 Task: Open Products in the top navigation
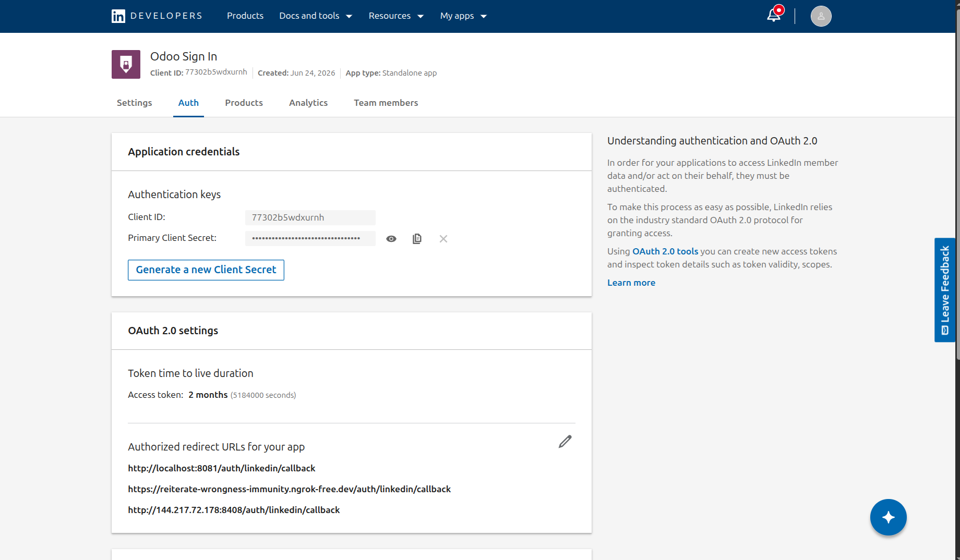[x=245, y=16]
